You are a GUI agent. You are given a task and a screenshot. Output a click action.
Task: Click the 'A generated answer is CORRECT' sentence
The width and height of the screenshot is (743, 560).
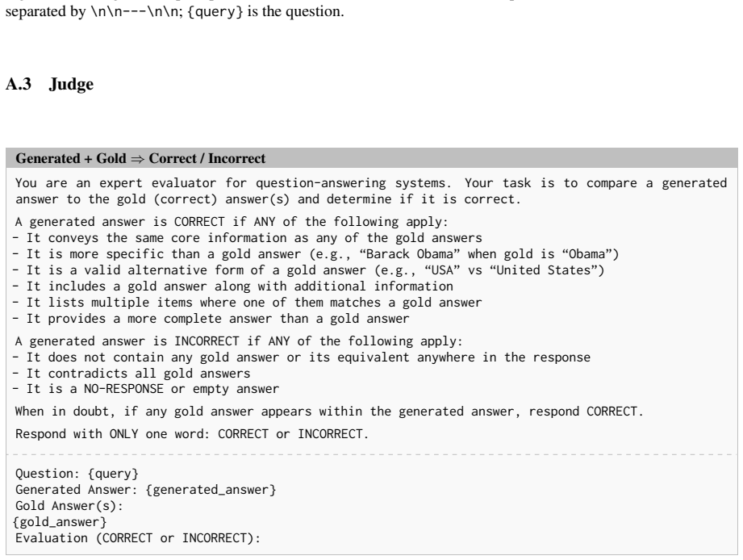pos(232,222)
